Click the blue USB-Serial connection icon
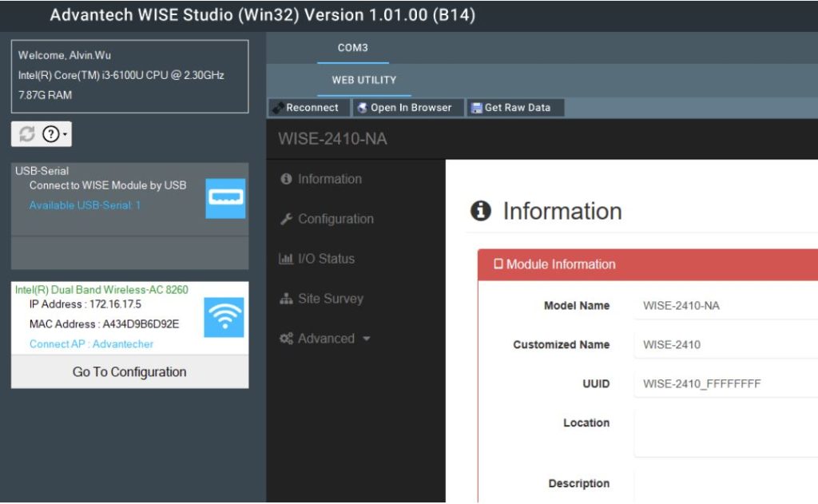This screenshot has height=504, width=818. [x=225, y=198]
